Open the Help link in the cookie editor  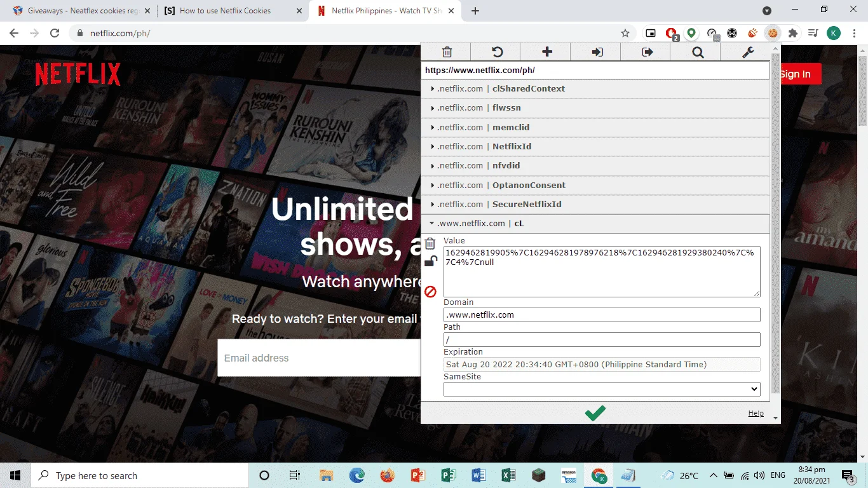(x=756, y=413)
